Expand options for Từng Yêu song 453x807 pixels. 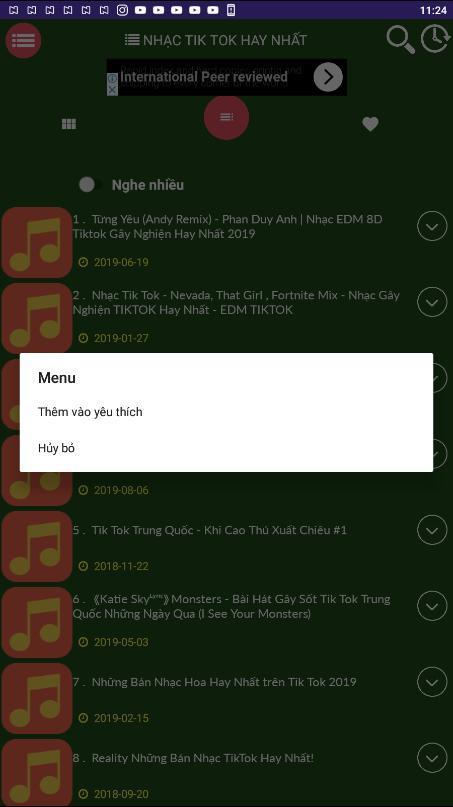click(x=432, y=226)
